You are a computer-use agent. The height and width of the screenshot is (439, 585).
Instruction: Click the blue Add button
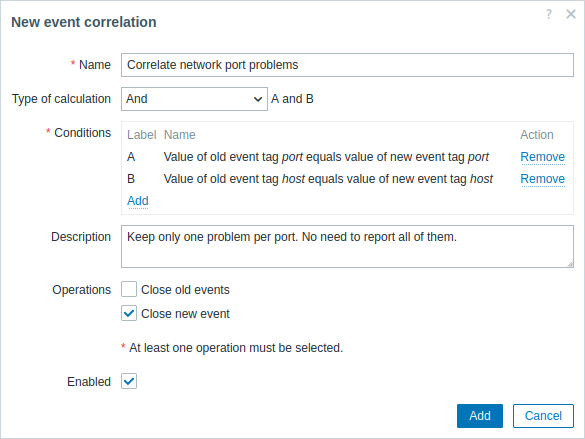(480, 416)
